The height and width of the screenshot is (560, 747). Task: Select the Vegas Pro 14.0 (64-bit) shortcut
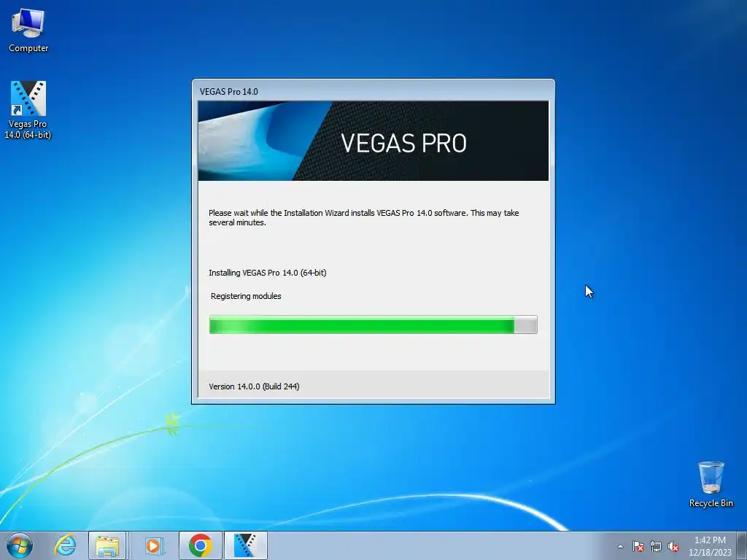(x=28, y=110)
